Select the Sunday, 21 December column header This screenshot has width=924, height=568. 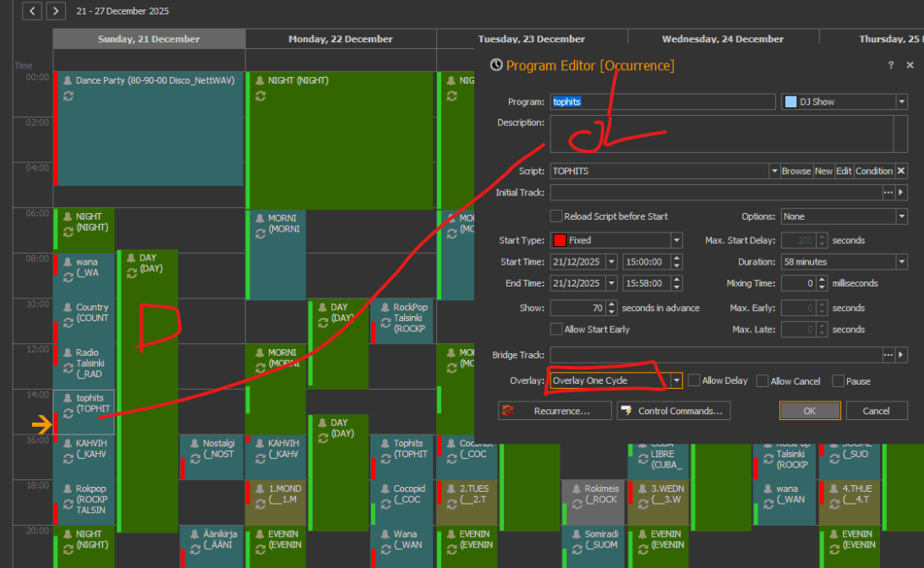tap(149, 39)
